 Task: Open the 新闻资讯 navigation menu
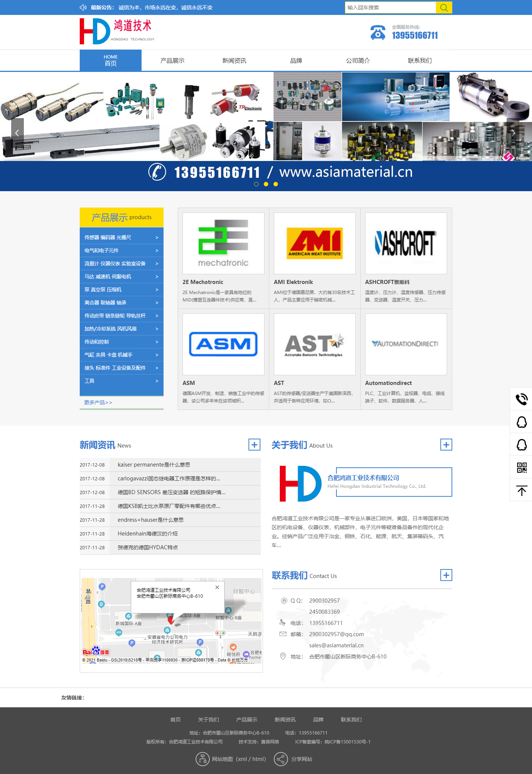pyautogui.click(x=234, y=60)
